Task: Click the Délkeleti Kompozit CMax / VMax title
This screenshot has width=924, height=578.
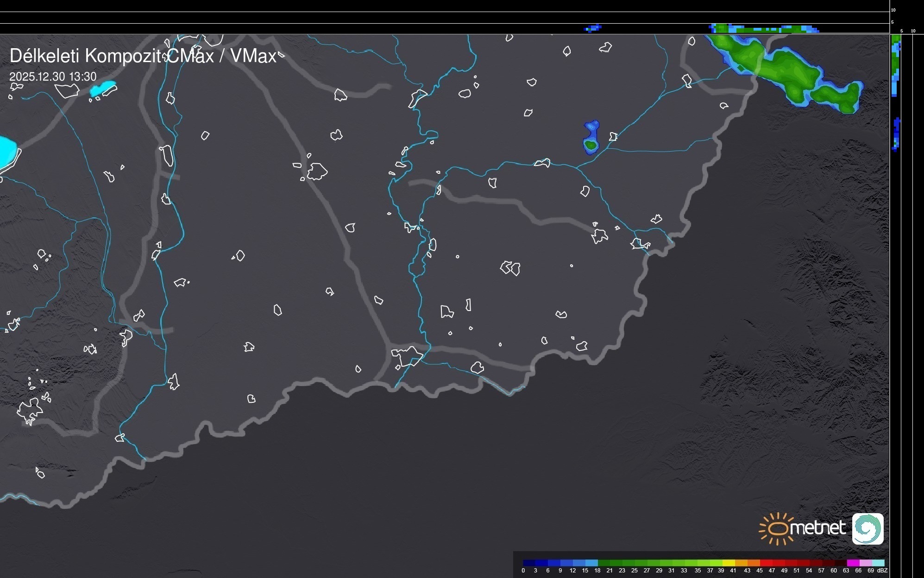Action: point(143,56)
